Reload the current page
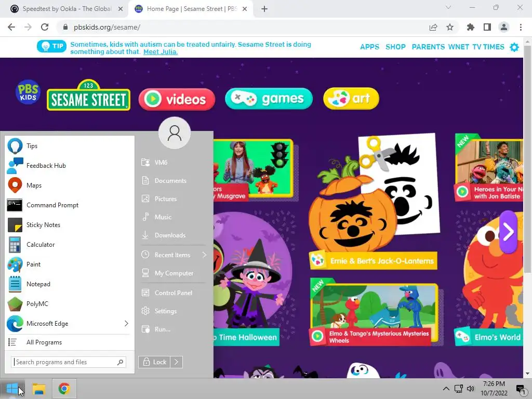 (x=45, y=27)
